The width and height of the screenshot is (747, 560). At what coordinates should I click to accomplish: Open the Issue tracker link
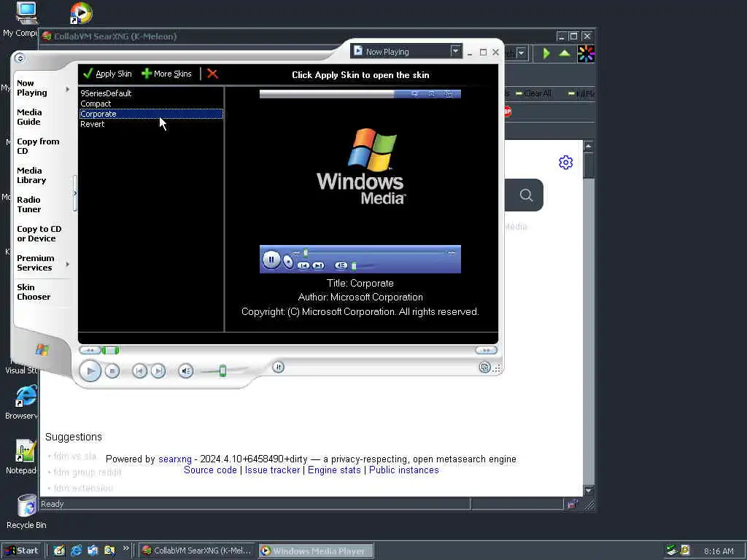point(273,470)
